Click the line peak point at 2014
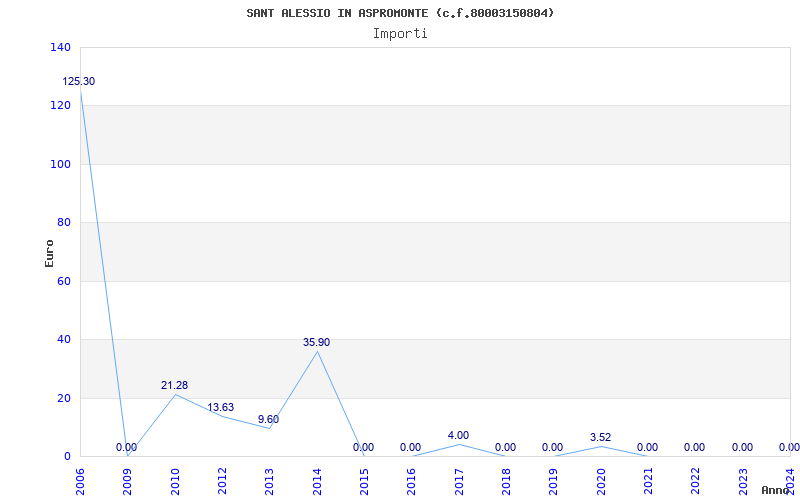The image size is (800, 500). 317,351
